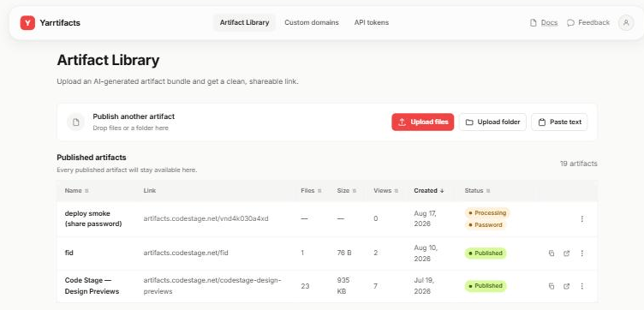The width and height of the screenshot is (644, 310).
Task: Click the Processing status badge
Action: 487,213
